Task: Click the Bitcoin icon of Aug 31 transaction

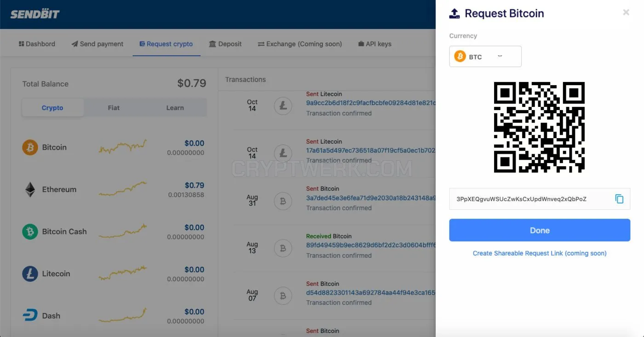Action: pyautogui.click(x=283, y=201)
